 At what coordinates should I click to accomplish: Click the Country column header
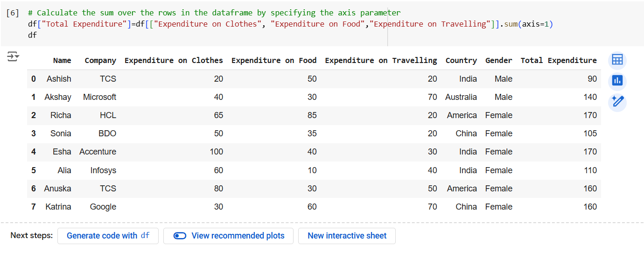[x=461, y=60]
